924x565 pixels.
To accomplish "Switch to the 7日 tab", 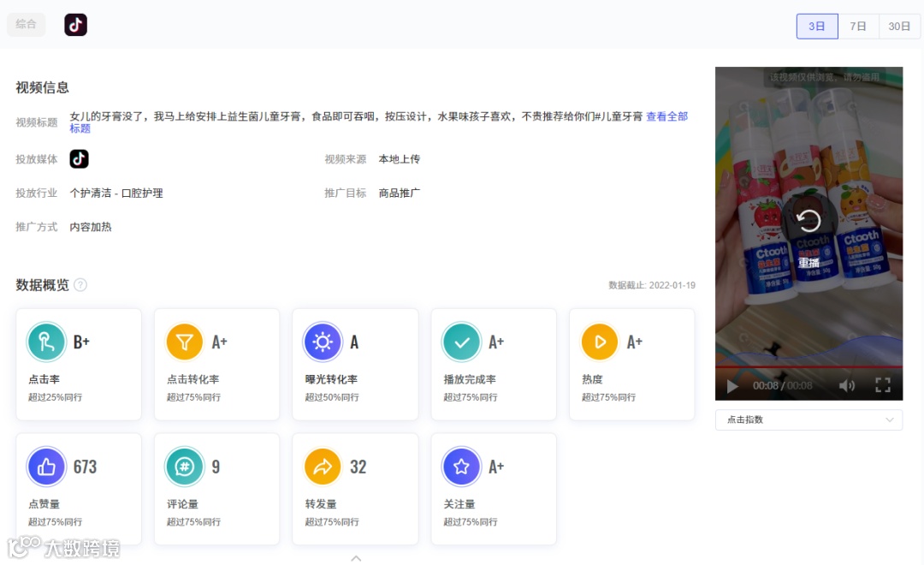I will point(858,26).
